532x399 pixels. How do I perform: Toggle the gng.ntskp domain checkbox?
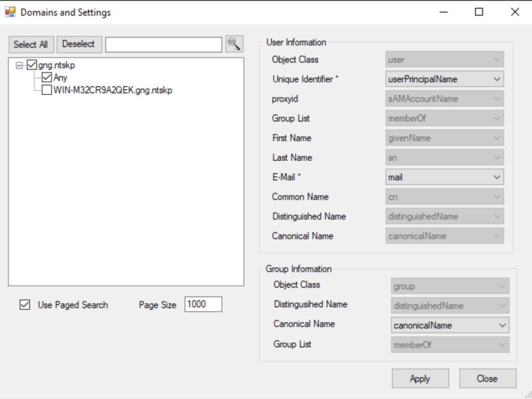(32, 64)
